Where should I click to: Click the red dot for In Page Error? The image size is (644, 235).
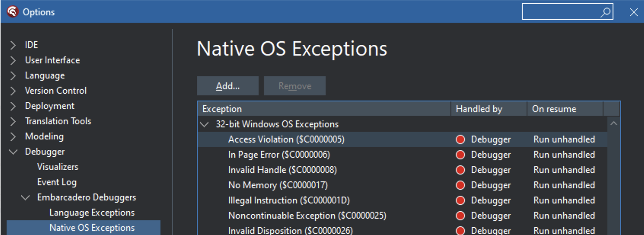point(460,155)
